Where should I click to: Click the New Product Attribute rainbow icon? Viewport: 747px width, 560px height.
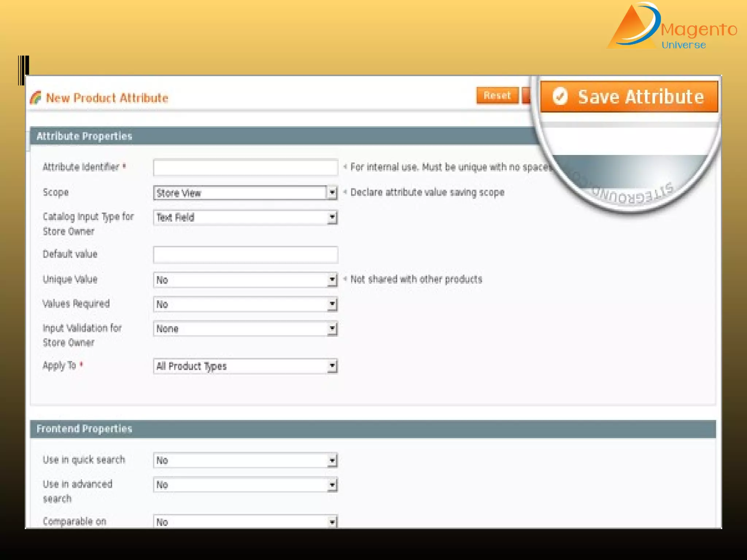coord(36,98)
